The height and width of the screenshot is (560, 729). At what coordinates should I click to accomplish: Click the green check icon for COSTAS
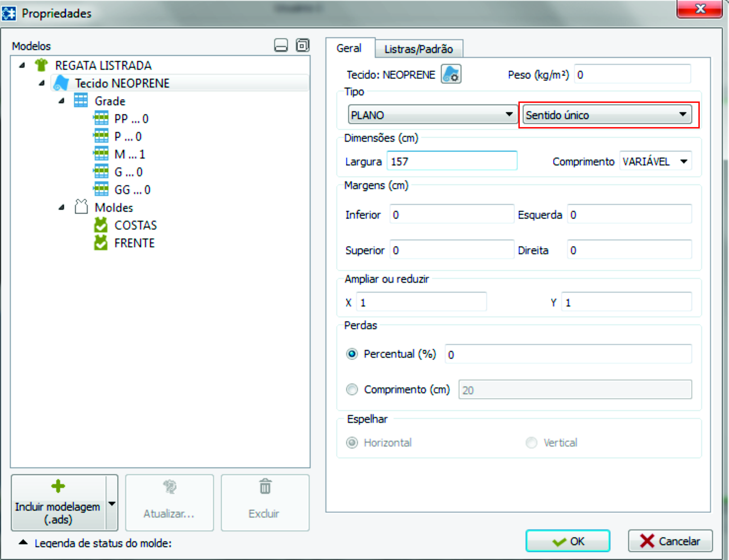click(101, 225)
